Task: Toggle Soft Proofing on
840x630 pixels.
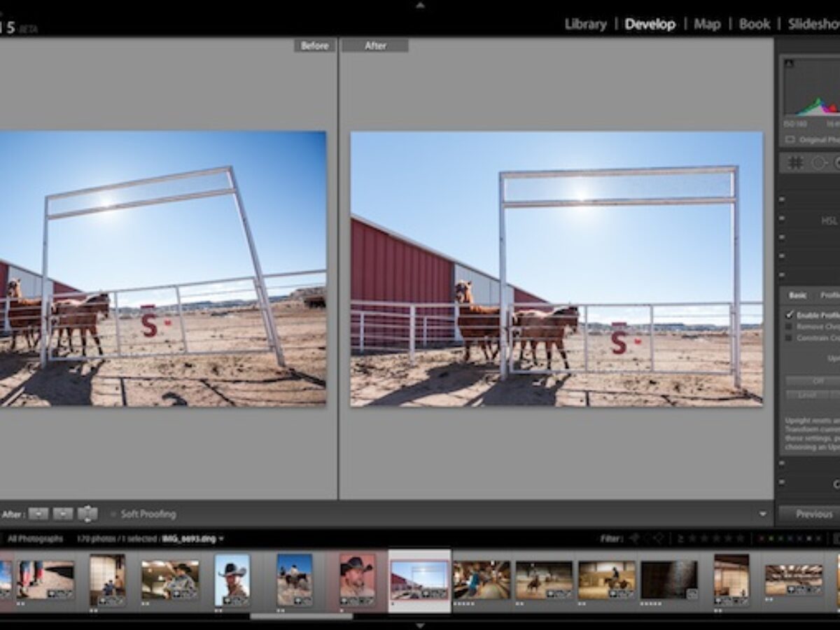Action: click(113, 513)
